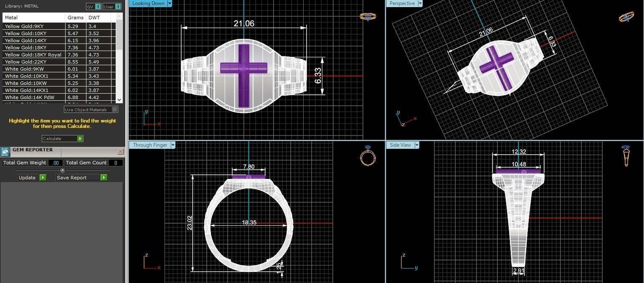Select the Through Finger viewport label
Screen dimensions: 644x283
tap(150, 145)
